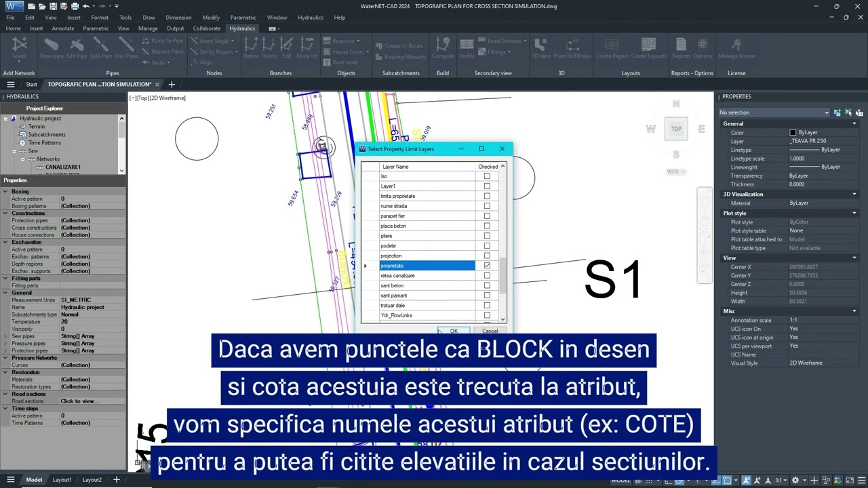Click Create 'n' Route tool
This screenshot has width=868, height=488.
[x=399, y=46]
